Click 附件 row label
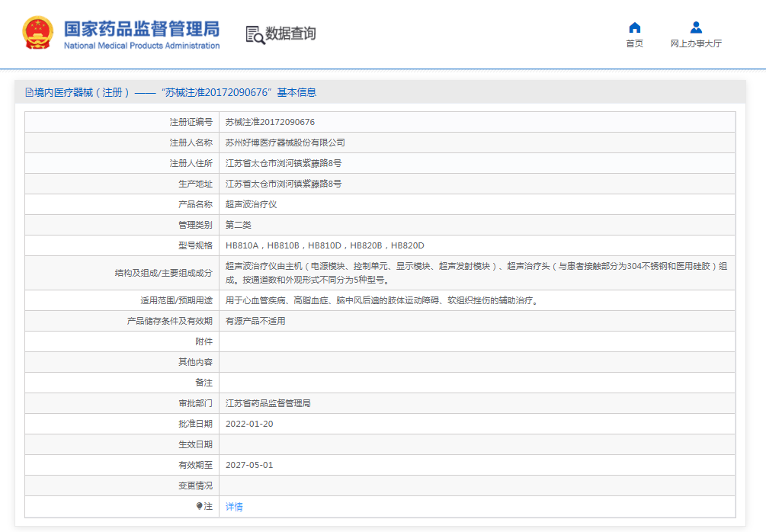The image size is (766, 532). click(x=204, y=341)
